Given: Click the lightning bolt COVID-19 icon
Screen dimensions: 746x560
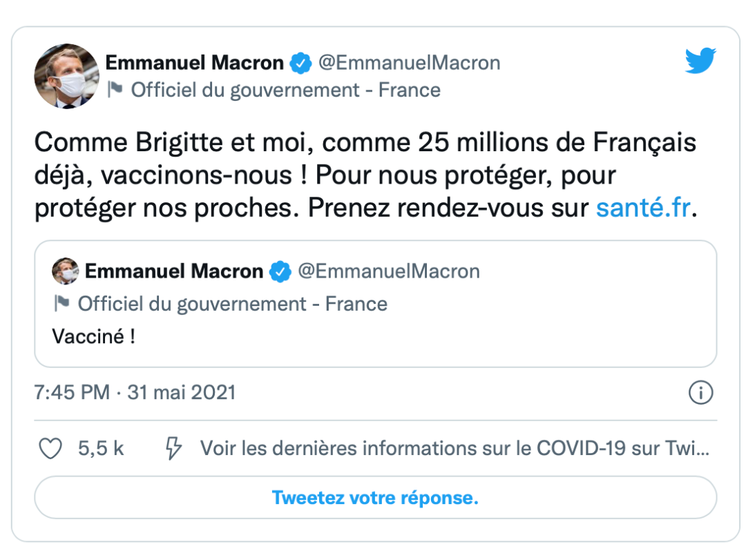Looking at the screenshot, I should 173,449.
